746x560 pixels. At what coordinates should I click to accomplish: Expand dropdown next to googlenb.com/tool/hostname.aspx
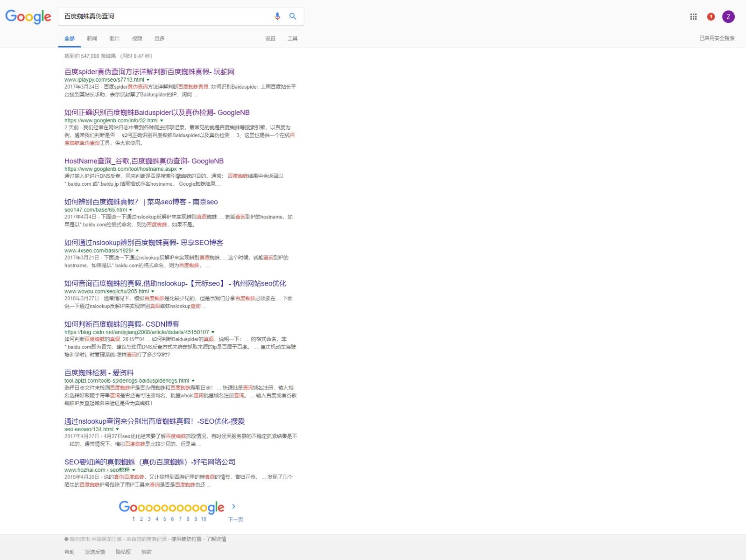pos(181,169)
